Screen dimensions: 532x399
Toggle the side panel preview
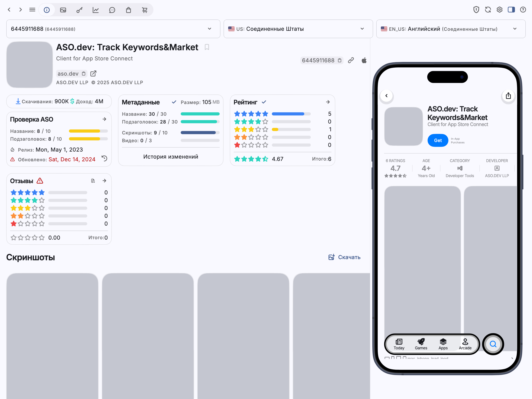click(511, 10)
